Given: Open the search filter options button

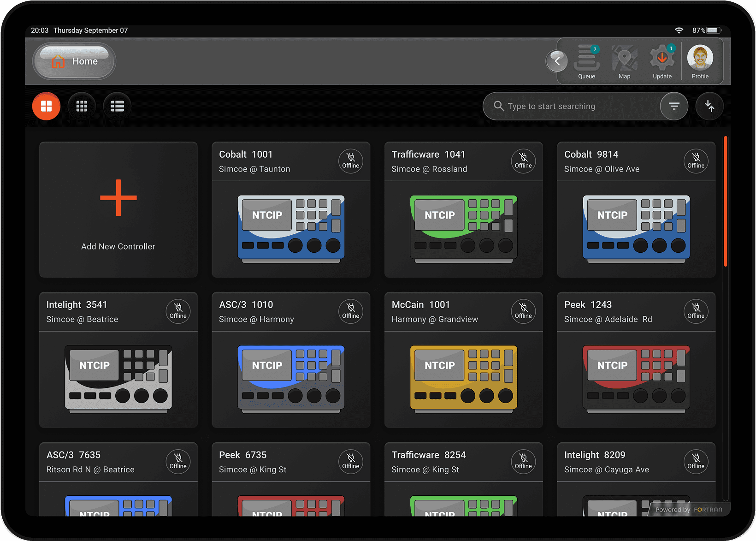Looking at the screenshot, I should tap(674, 106).
